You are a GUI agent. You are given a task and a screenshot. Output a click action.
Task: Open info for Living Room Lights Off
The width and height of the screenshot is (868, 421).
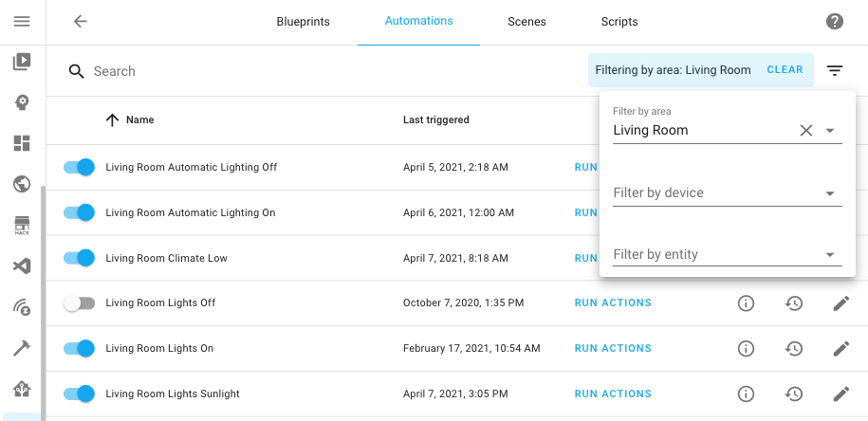point(746,303)
